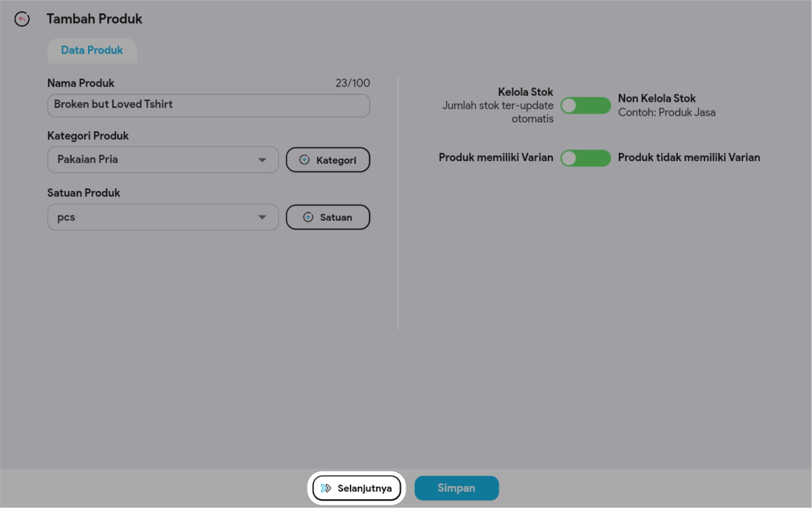Select the Non Kelola Stok label
The height and width of the screenshot is (508, 812).
[x=657, y=98]
